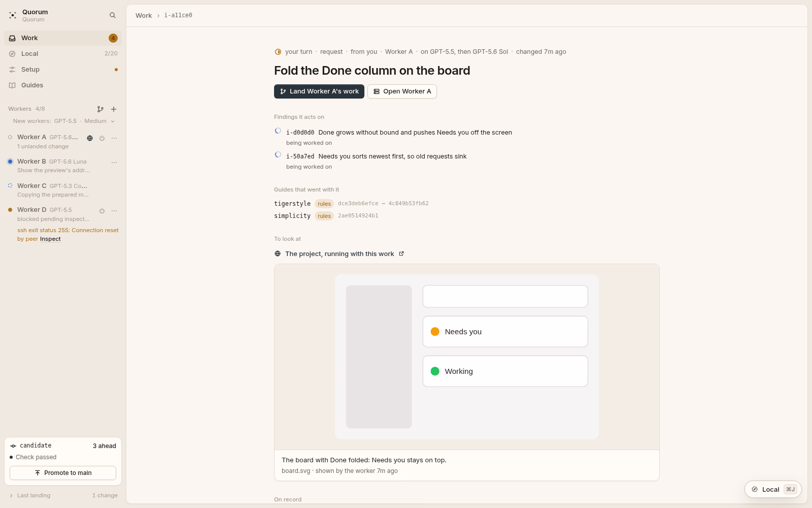Click the i-a11ce0 breadcrumb
Viewport: 812px width, 508px height.
pos(178,16)
